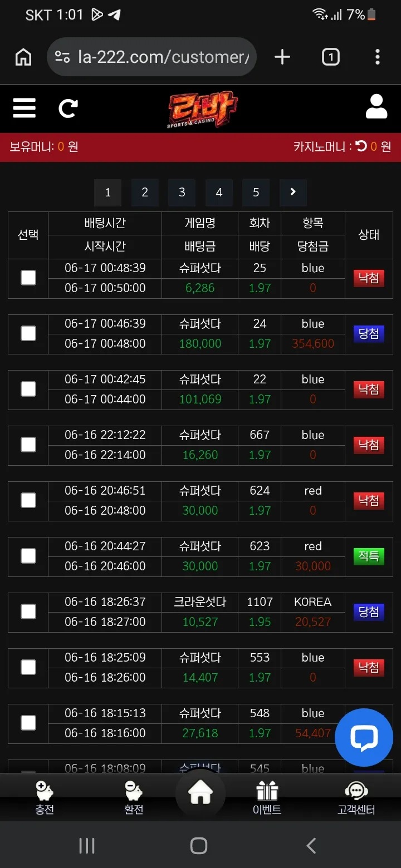401x868 pixels.
Task: Refresh casino money with circular arrow icon
Action: tap(361, 146)
